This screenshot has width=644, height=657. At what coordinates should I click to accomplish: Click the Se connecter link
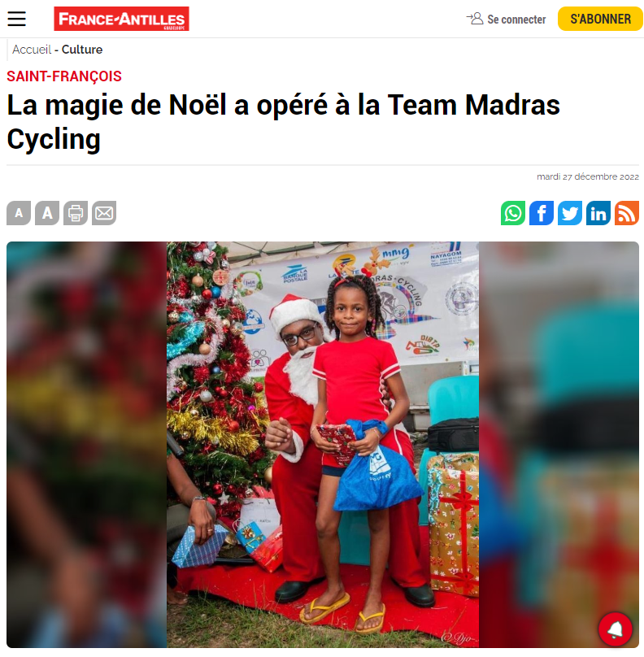[516, 20]
